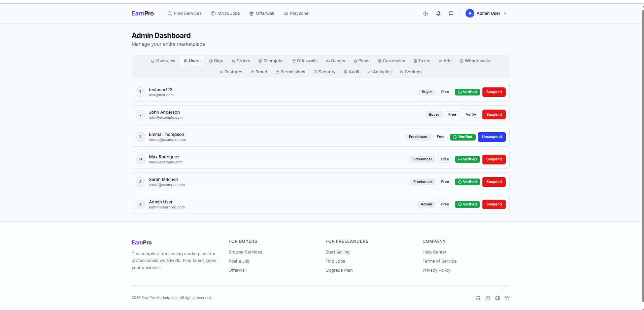This screenshot has width=644, height=310.
Task: Unsuspend Emma Thompson's account
Action: (x=492, y=137)
